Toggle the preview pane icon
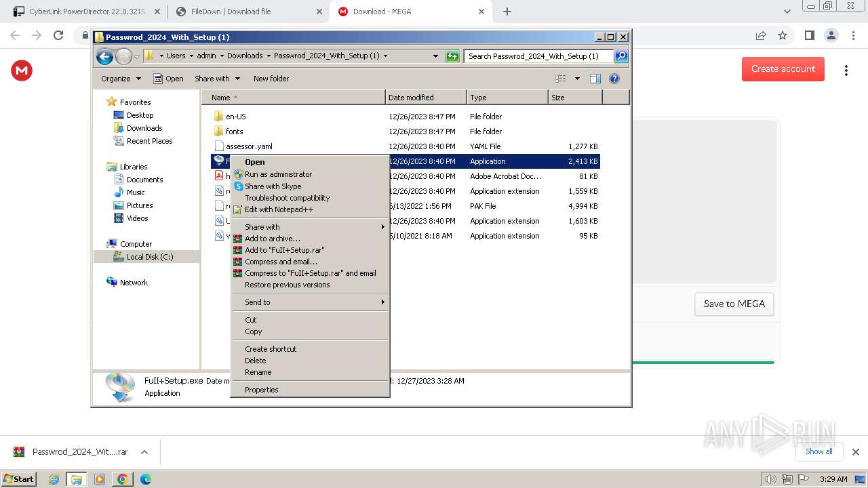 tap(595, 79)
